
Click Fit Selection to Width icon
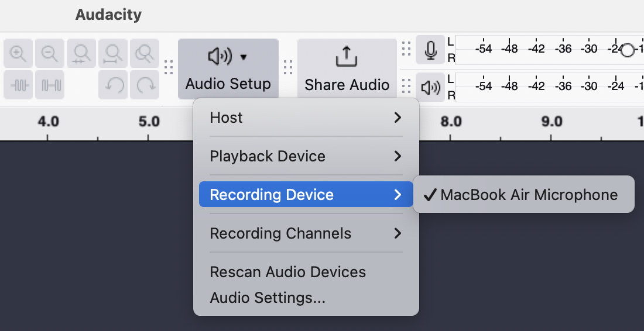tap(81, 53)
